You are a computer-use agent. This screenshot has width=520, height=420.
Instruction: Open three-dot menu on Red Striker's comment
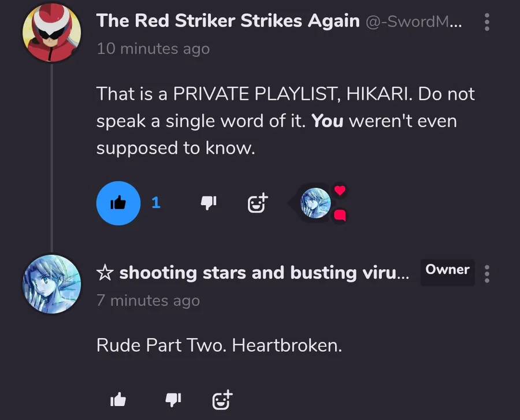487,22
